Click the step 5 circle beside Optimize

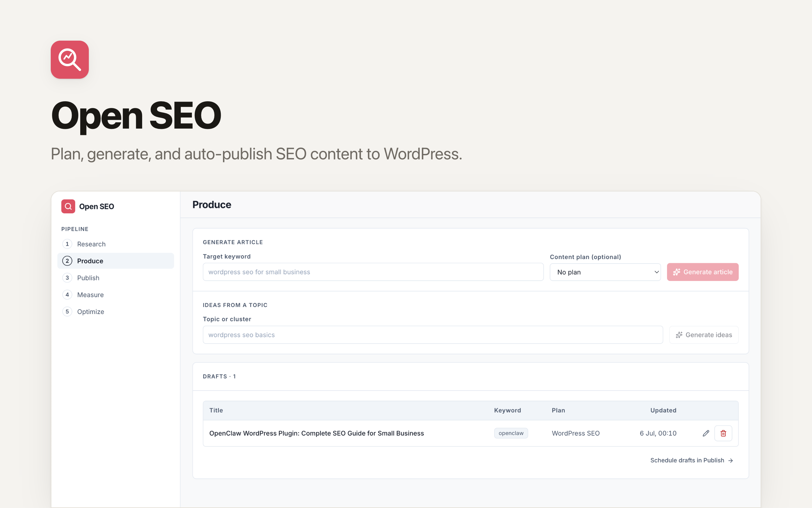click(x=67, y=311)
